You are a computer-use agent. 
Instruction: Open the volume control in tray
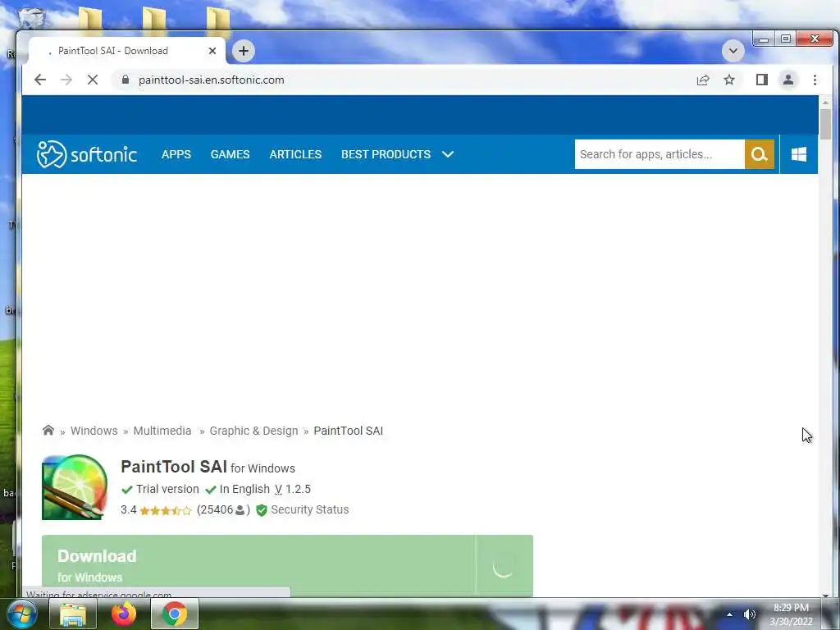[750, 614]
